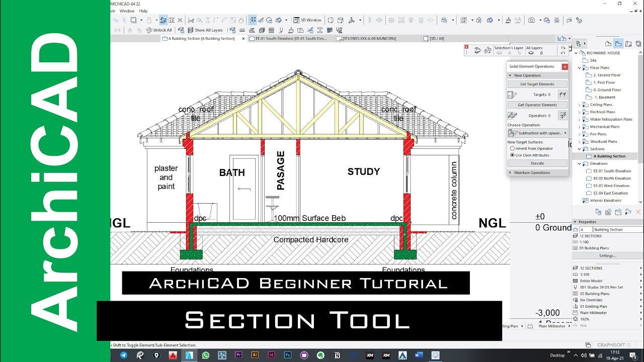Click the Word icon in taskbar
Viewport: 644px width, 362px height.
(419, 355)
